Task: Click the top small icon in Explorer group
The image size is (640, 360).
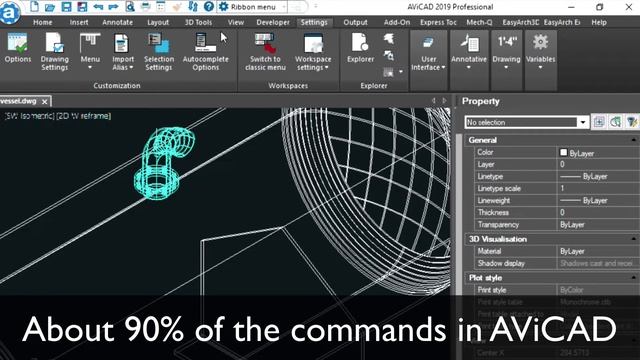Action: pyautogui.click(x=389, y=39)
